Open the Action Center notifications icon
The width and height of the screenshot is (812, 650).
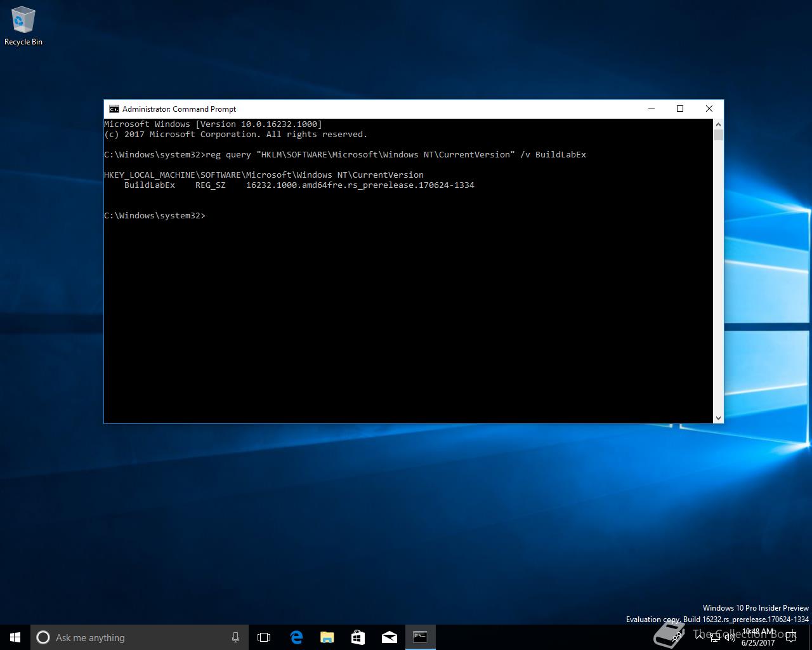[x=792, y=637]
